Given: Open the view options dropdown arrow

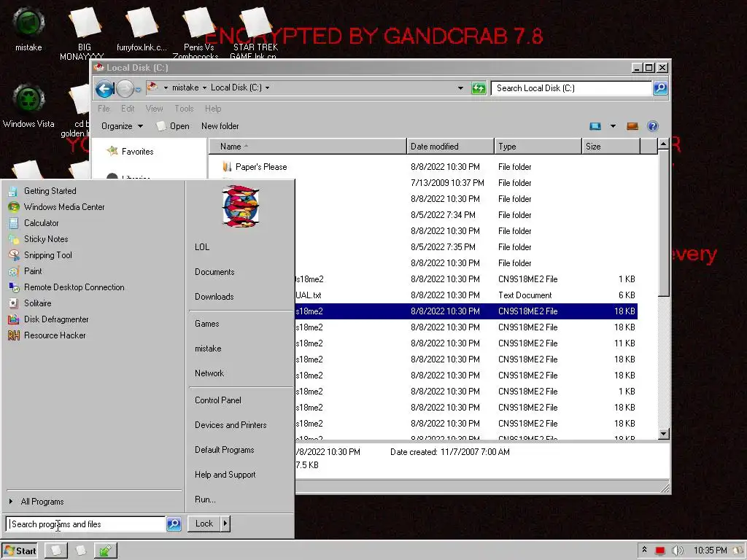Looking at the screenshot, I should (x=613, y=126).
